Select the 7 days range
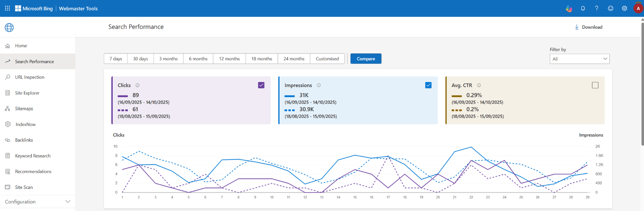Image resolution: width=644 pixels, height=211 pixels. click(x=116, y=59)
